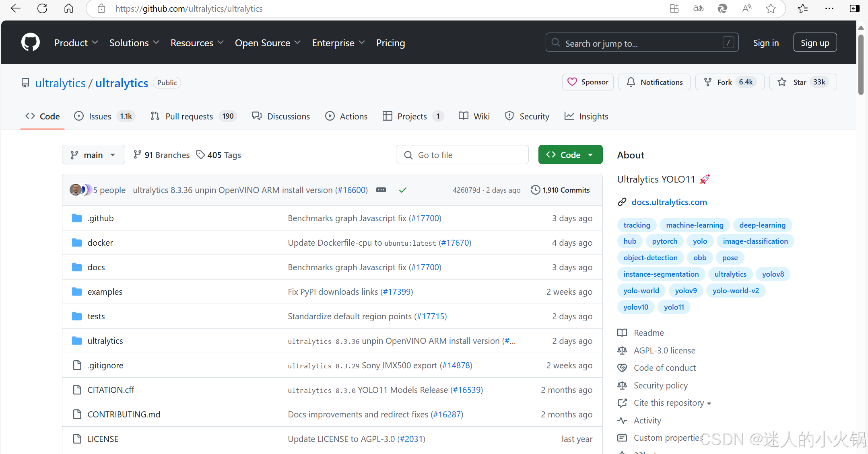Click the browser favorites star icon
This screenshot has height=454, width=868.
[x=771, y=8]
